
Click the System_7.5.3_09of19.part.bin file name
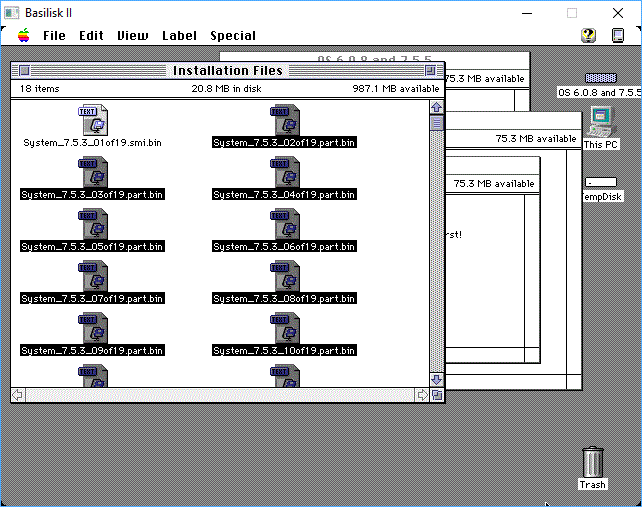pos(93,351)
